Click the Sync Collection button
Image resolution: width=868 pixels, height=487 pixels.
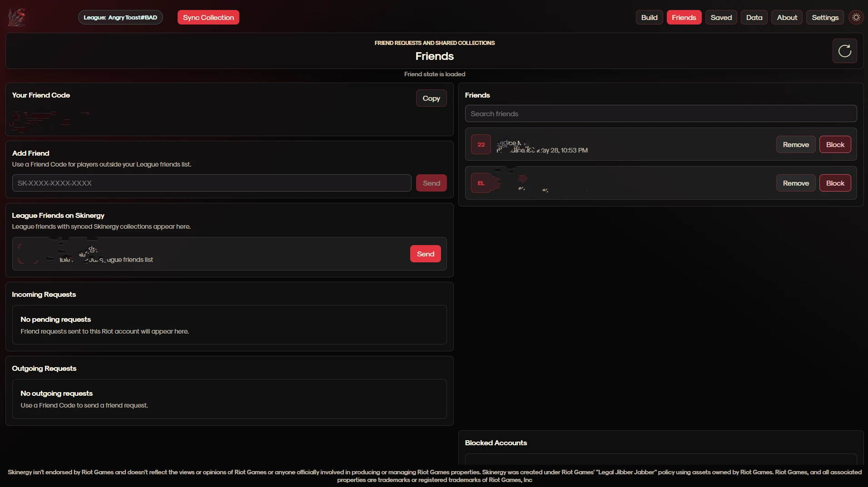click(x=208, y=17)
